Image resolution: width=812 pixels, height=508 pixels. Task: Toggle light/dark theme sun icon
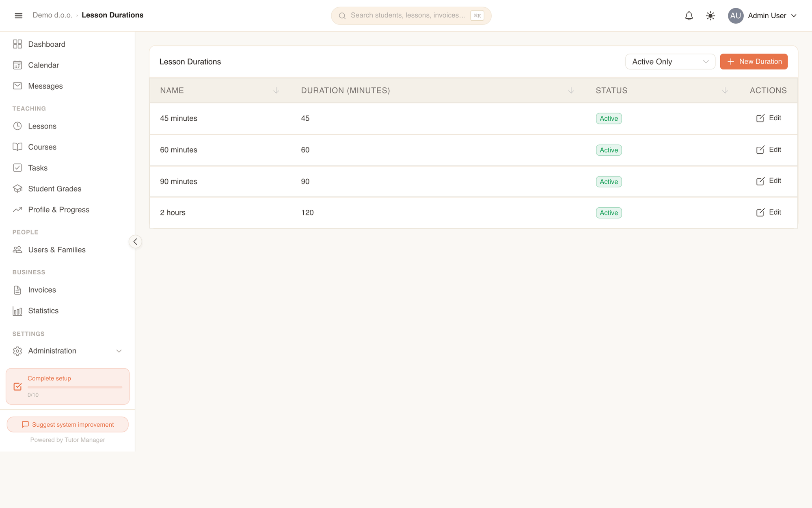[710, 15]
